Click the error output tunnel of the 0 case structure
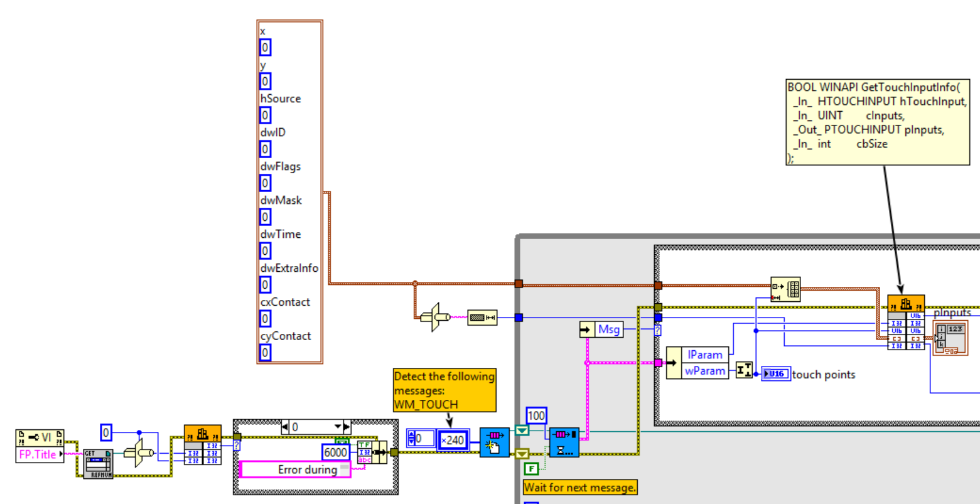This screenshot has height=504, width=980. [394, 453]
